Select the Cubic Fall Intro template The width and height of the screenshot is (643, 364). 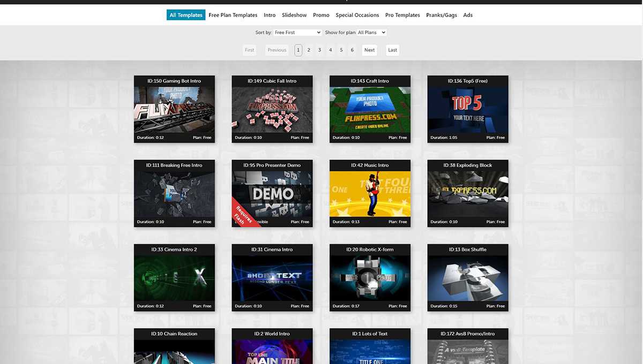point(272,110)
